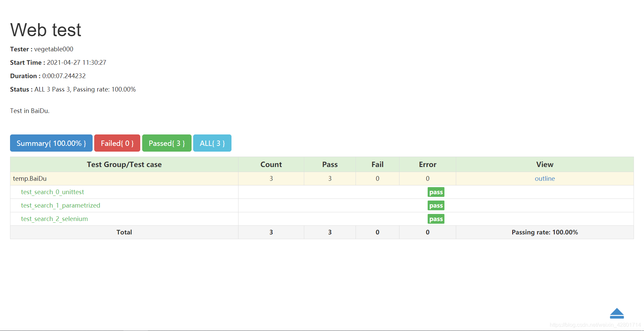This screenshot has height=331, width=644.
Task: Click the Count column header
Action: coord(271,164)
